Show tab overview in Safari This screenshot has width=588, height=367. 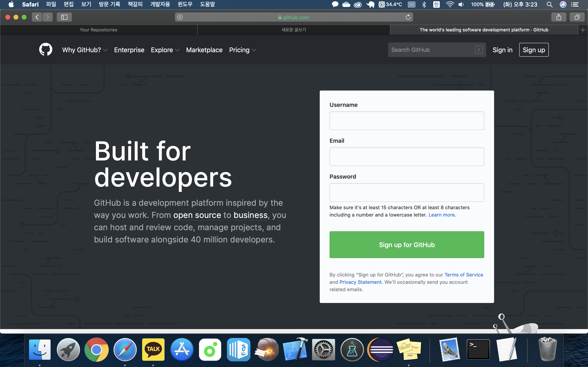(577, 17)
